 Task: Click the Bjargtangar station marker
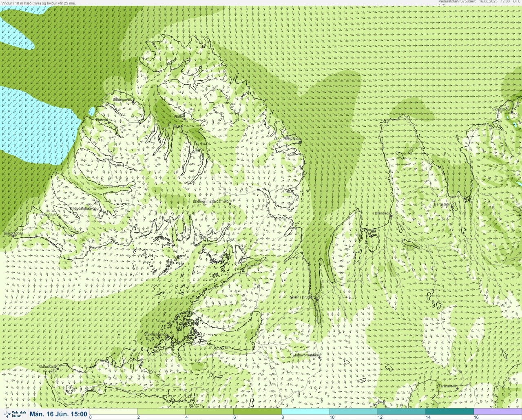(x=13, y=236)
